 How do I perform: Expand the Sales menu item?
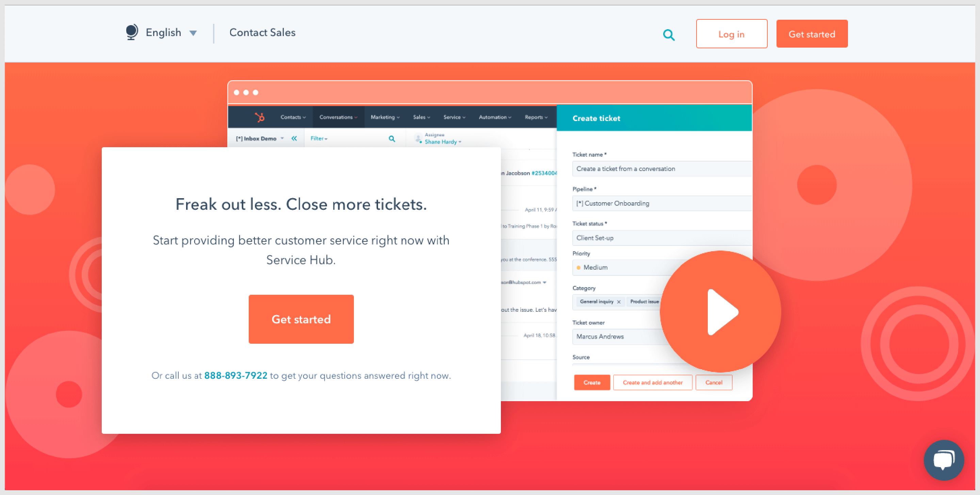pos(420,118)
